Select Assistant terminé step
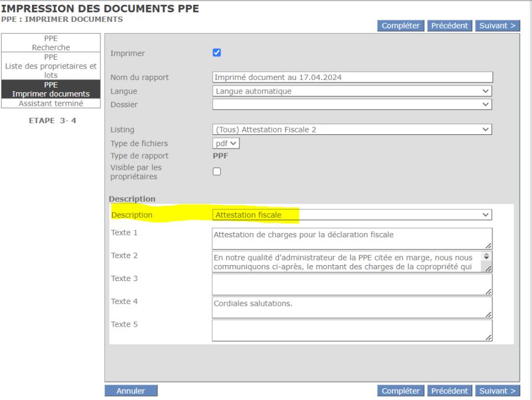Screen dimensions: 532x400 pyautogui.click(x=51, y=104)
